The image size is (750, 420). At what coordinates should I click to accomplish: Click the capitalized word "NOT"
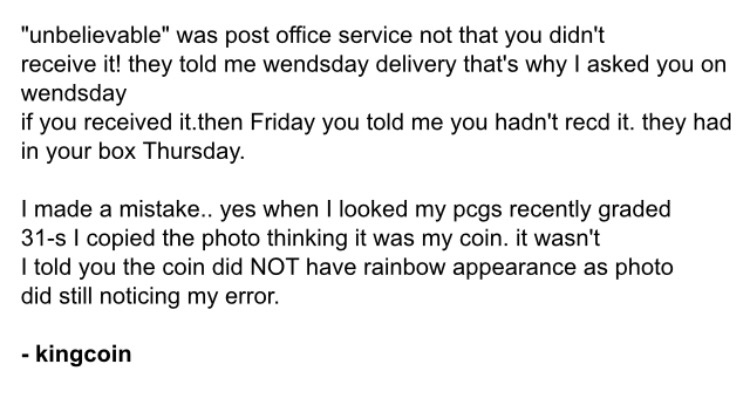[x=275, y=267]
